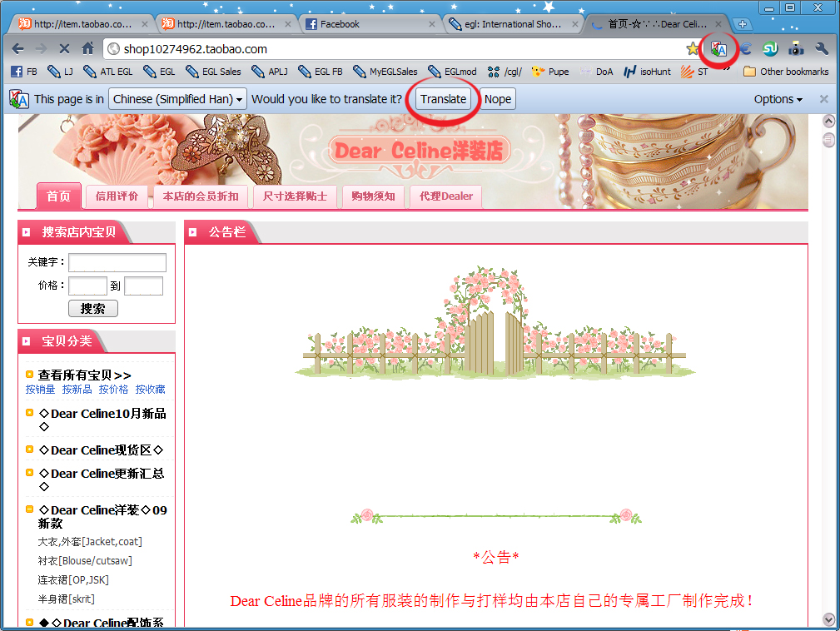Close the egl: International Shopping tab
The image size is (840, 631).
574,24
